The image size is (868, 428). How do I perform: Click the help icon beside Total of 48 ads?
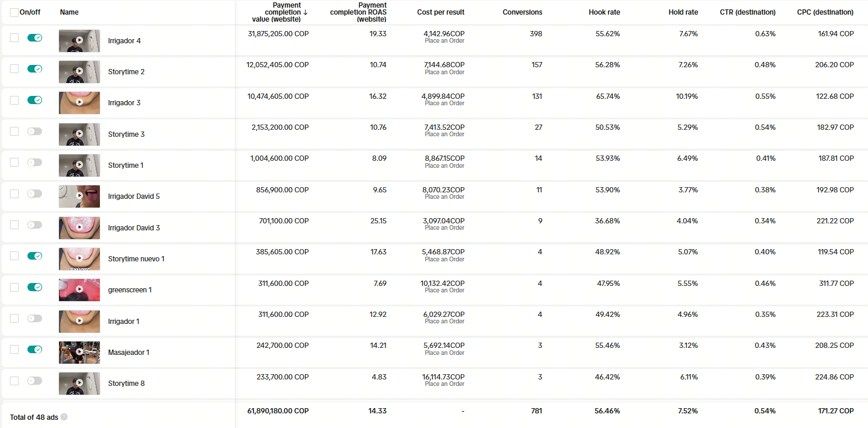point(64,417)
